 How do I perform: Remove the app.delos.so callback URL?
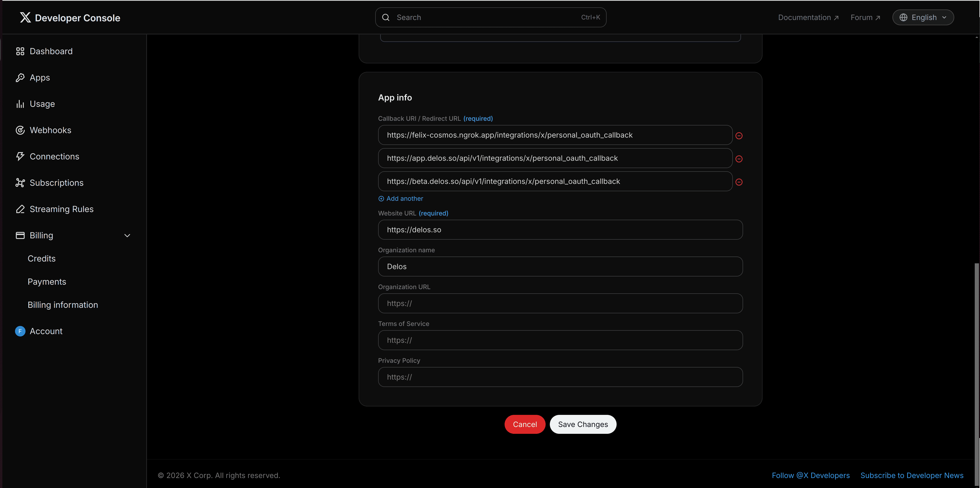[x=739, y=159]
